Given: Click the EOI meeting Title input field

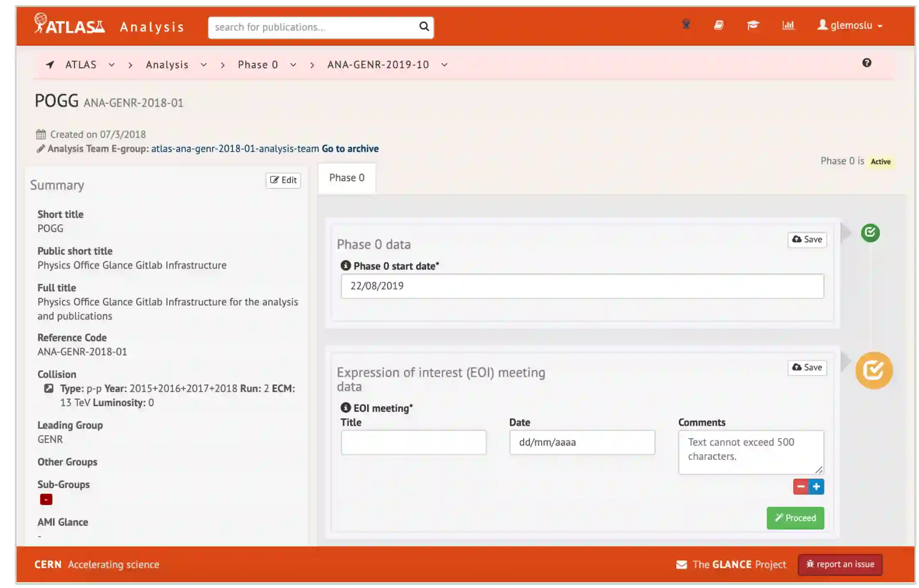Looking at the screenshot, I should pos(413,442).
